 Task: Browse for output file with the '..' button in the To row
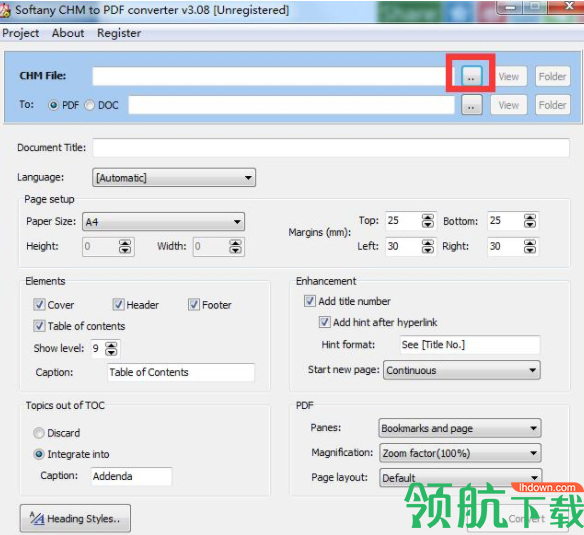tap(472, 105)
